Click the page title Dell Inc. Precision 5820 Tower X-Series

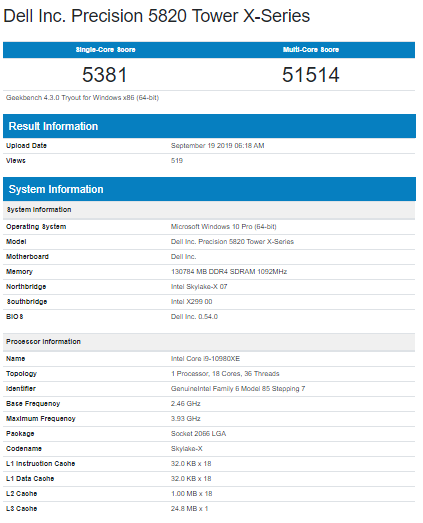point(156,16)
